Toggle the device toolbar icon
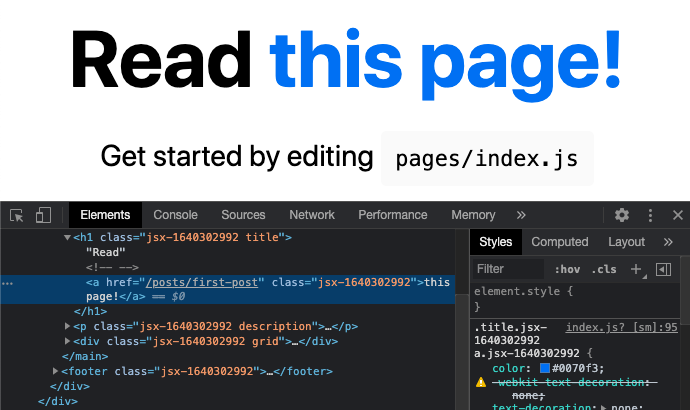The height and width of the screenshot is (410, 690). [x=43, y=215]
